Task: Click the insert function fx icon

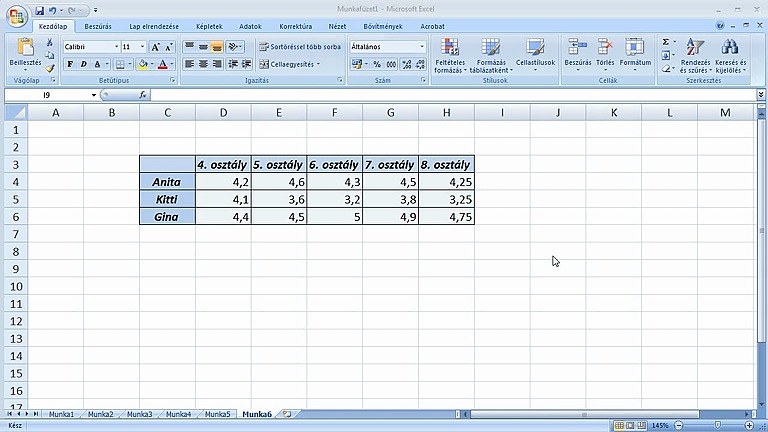Action: pos(143,95)
